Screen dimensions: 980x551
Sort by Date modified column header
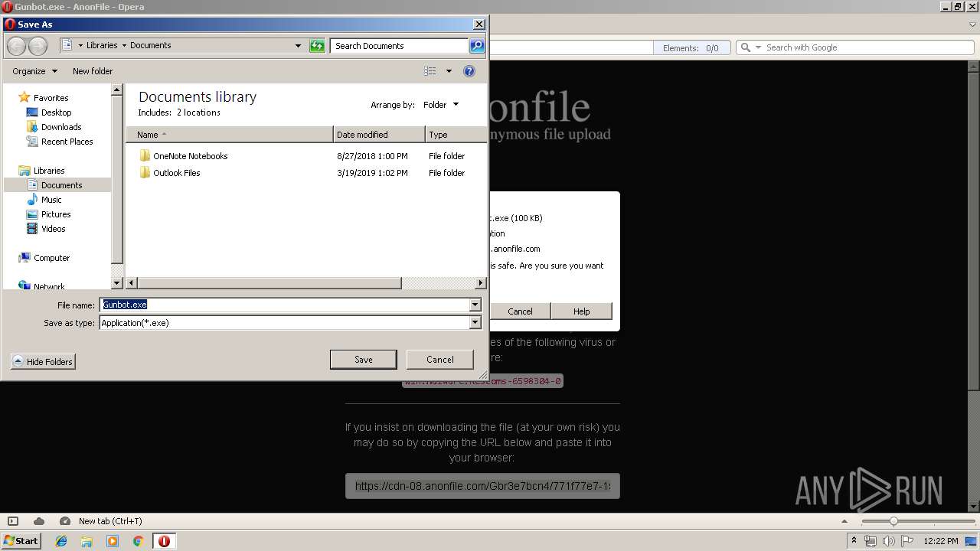coord(379,135)
